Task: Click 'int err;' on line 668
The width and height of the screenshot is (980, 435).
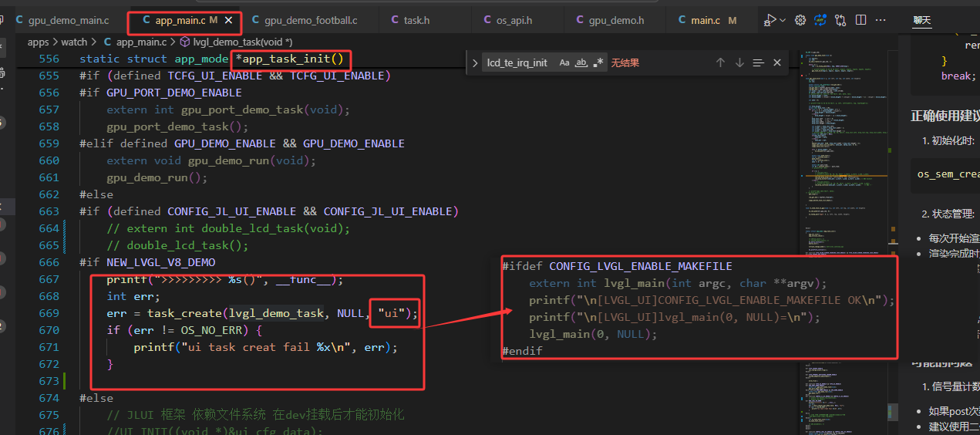Action: [x=133, y=296]
